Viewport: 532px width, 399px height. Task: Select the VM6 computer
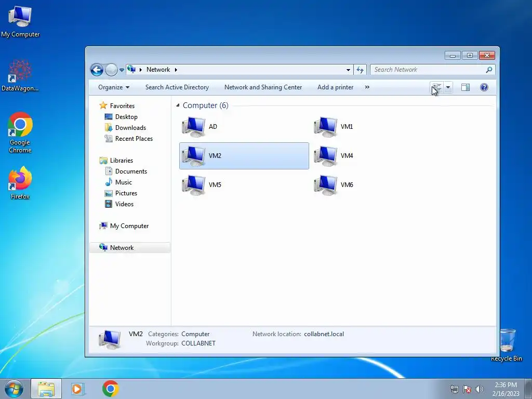tap(334, 185)
